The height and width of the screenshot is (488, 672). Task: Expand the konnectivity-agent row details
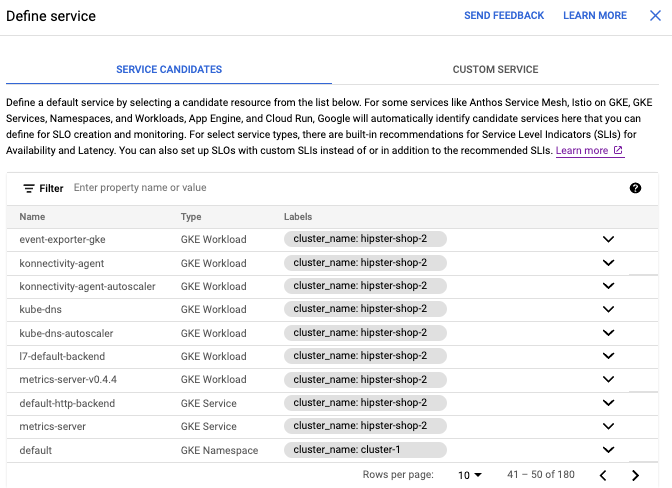tap(608, 263)
